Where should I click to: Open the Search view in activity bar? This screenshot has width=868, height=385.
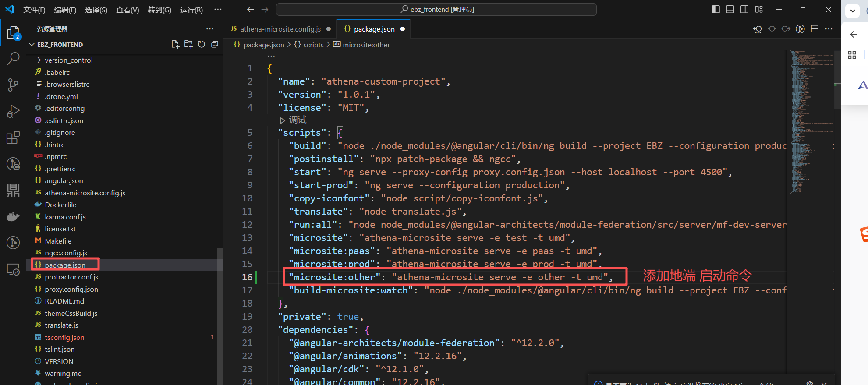coord(13,58)
